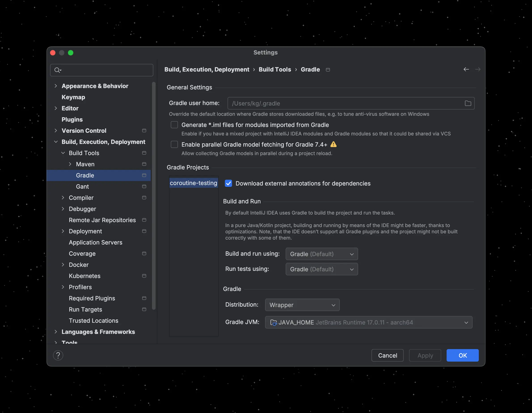Enable parallel Gradle model fetching checkbox
This screenshot has height=413, width=532.
(x=174, y=144)
